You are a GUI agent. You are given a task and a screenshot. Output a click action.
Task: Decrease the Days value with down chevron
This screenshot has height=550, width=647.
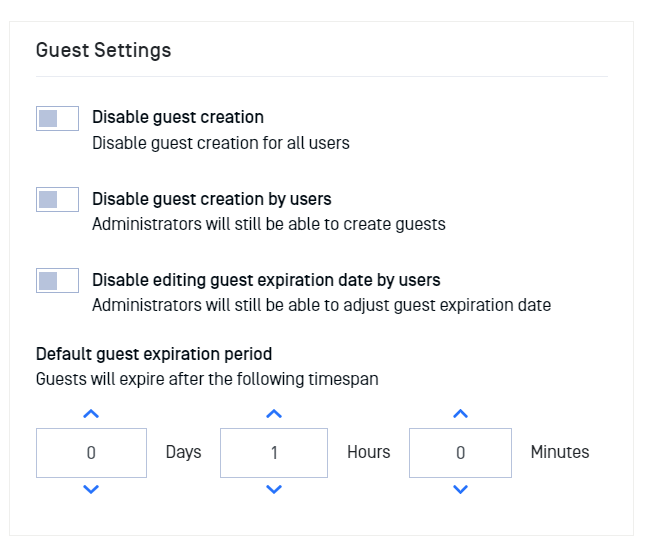click(x=91, y=489)
